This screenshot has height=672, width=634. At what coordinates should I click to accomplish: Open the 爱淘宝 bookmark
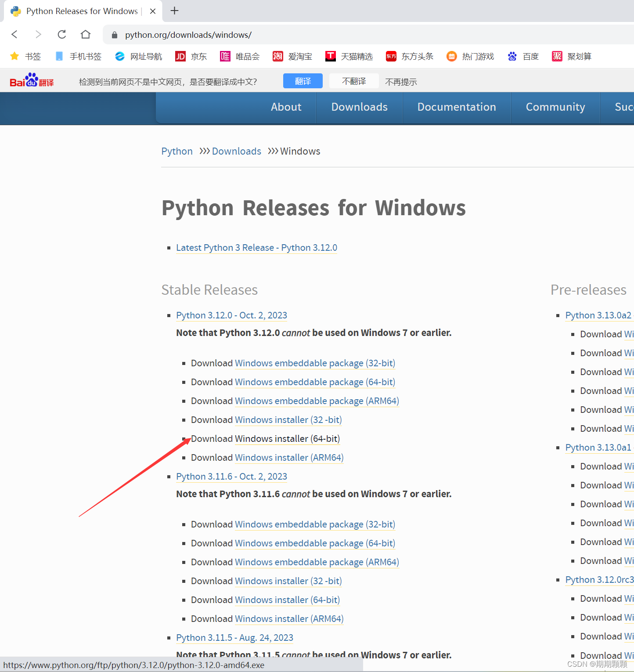pos(292,56)
